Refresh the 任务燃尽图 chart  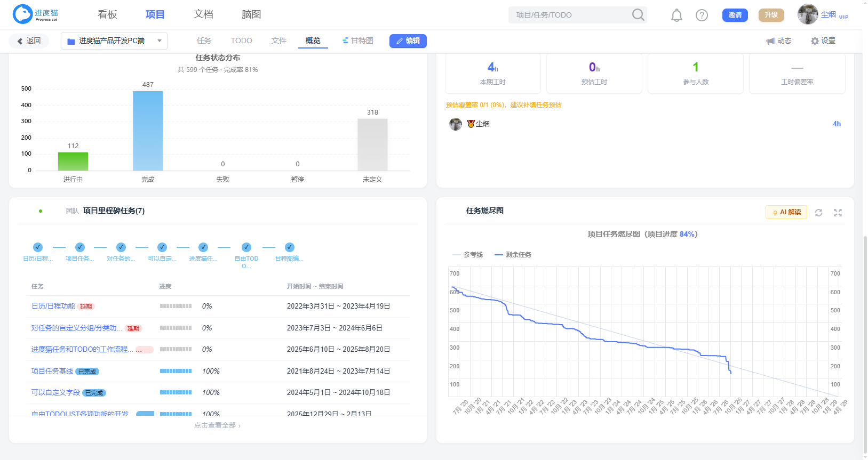818,213
